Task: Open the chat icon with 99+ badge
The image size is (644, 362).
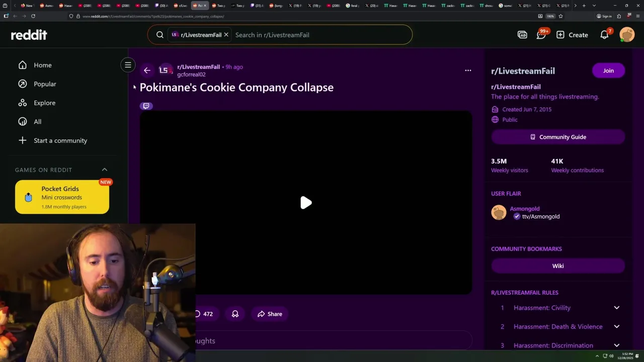Action: pos(541,35)
